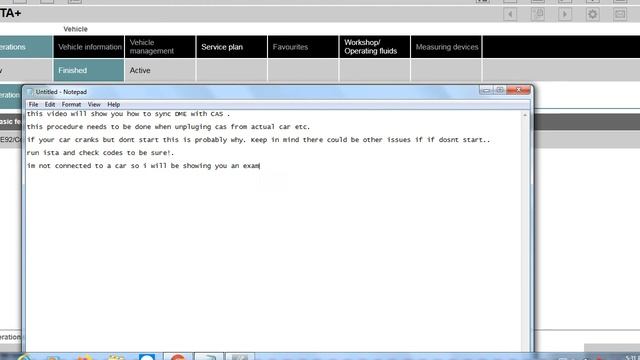Minimize the Notepad window

coord(486,90)
